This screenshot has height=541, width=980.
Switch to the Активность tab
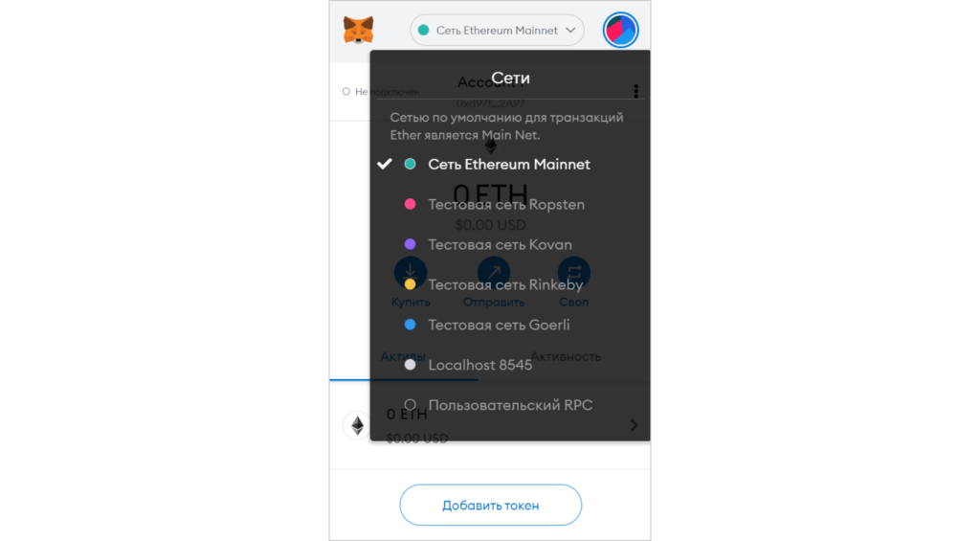[566, 356]
